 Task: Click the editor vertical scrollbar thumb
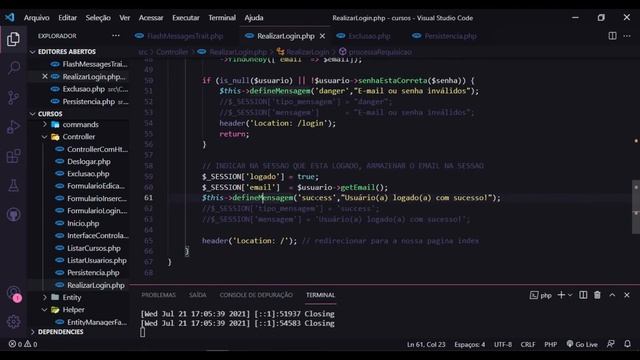pyautogui.click(x=636, y=207)
